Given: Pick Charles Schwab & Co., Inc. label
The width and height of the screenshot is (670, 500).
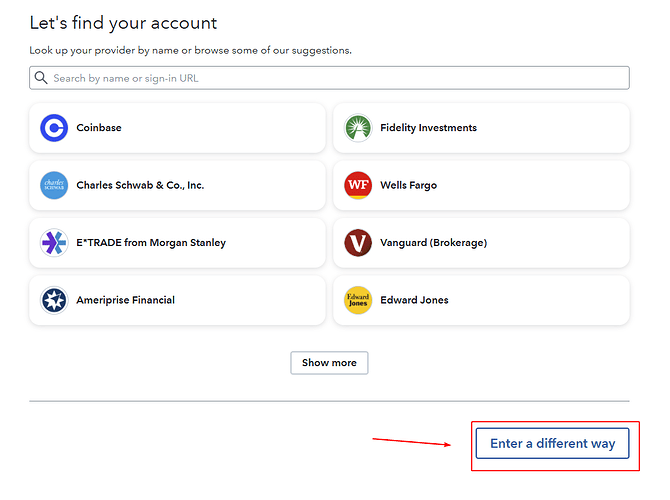Looking at the screenshot, I should coord(140,185).
